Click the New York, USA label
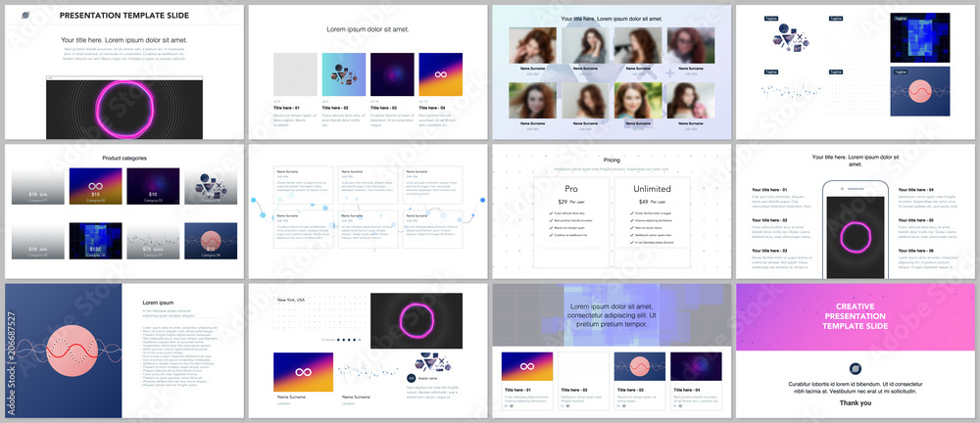Image resolution: width=980 pixels, height=423 pixels. pos(291,300)
